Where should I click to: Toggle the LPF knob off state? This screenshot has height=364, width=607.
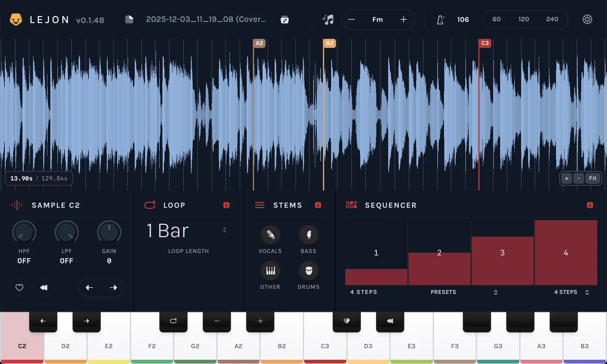(66, 232)
